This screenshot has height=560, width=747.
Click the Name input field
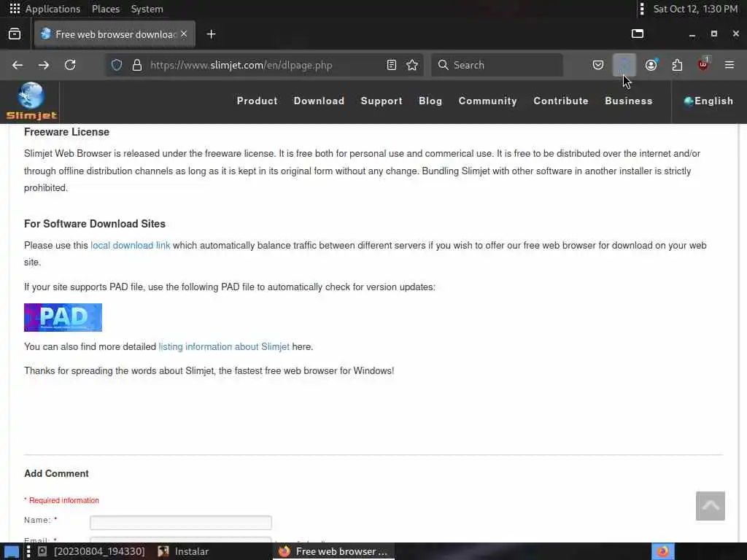tap(181, 522)
